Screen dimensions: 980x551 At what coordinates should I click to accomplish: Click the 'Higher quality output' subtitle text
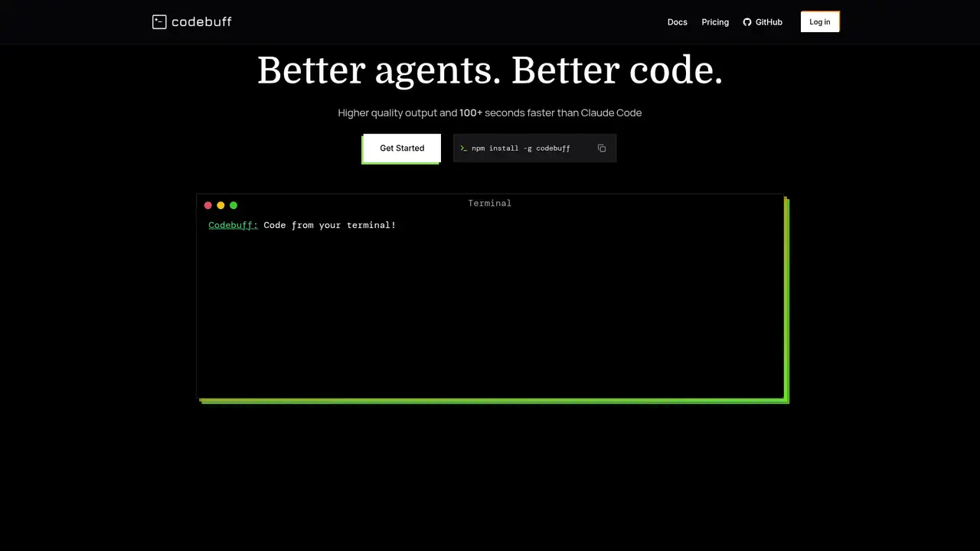(x=490, y=112)
